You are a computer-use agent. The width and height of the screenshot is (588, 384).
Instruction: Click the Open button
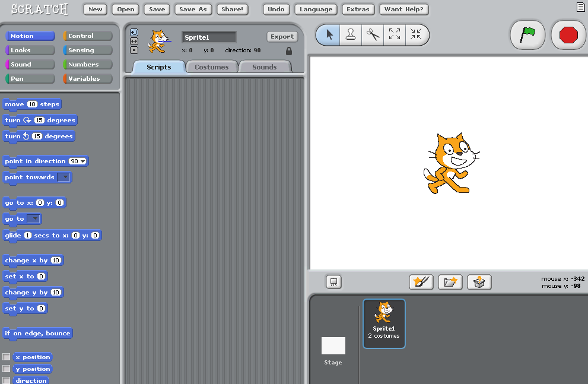coord(126,9)
